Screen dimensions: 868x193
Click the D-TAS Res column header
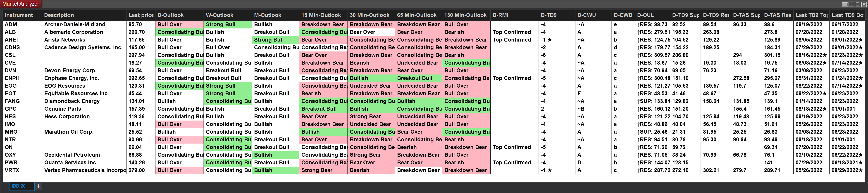click(x=778, y=15)
